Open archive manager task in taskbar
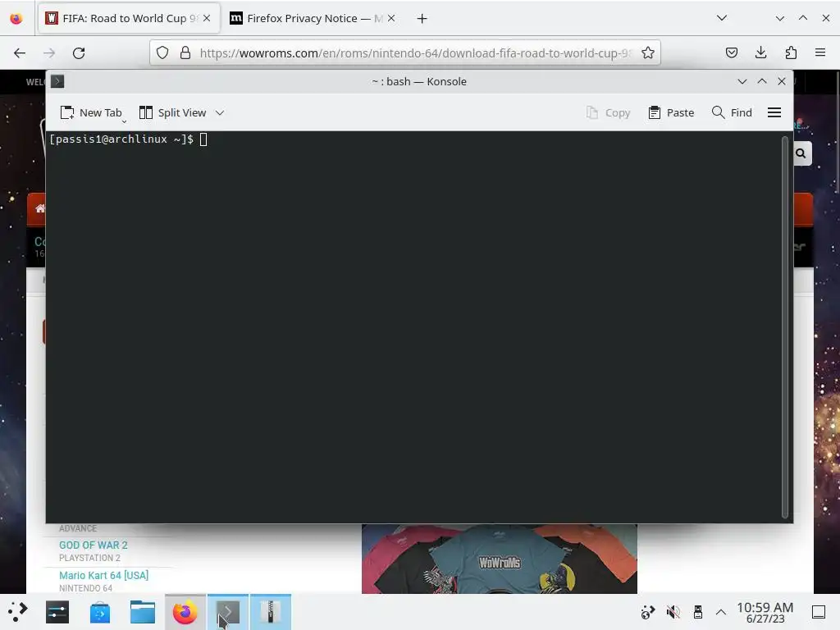 click(x=271, y=612)
